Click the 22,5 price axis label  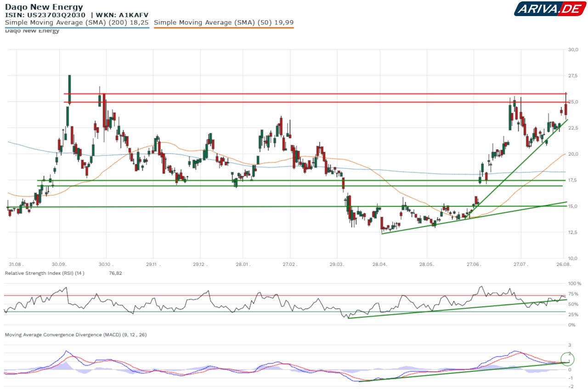(x=572, y=128)
